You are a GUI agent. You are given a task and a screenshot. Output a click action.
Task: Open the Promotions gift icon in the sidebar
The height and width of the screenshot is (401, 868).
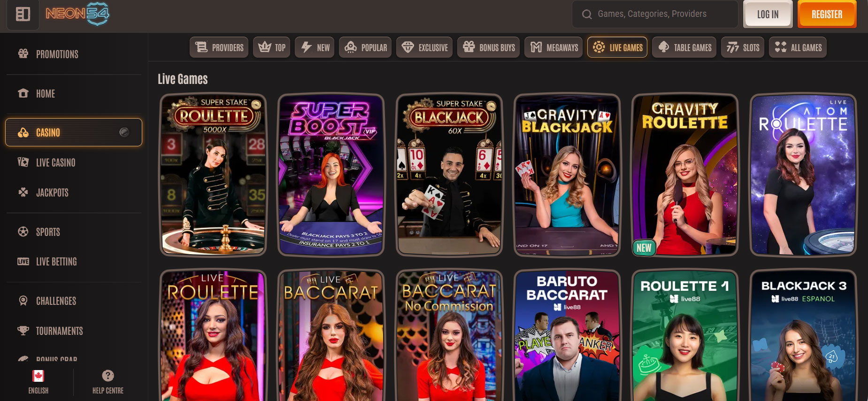pyautogui.click(x=23, y=53)
